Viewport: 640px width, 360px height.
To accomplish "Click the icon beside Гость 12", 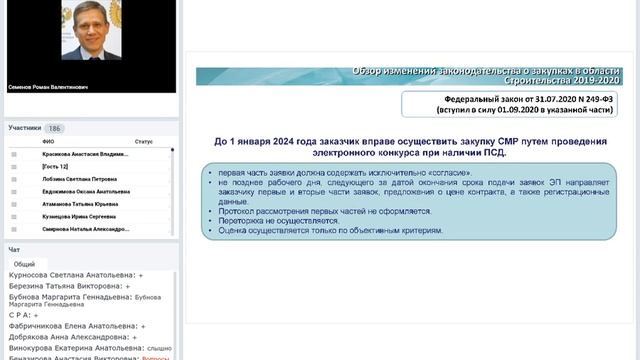I will (14, 167).
